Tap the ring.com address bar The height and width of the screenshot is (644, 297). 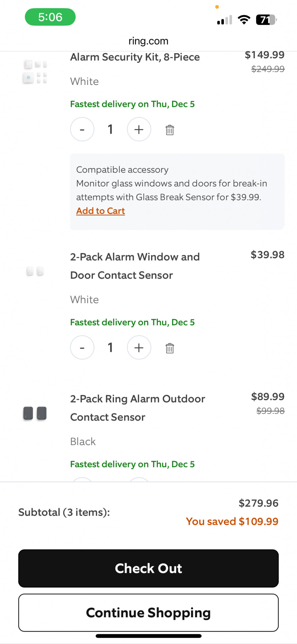click(x=148, y=41)
